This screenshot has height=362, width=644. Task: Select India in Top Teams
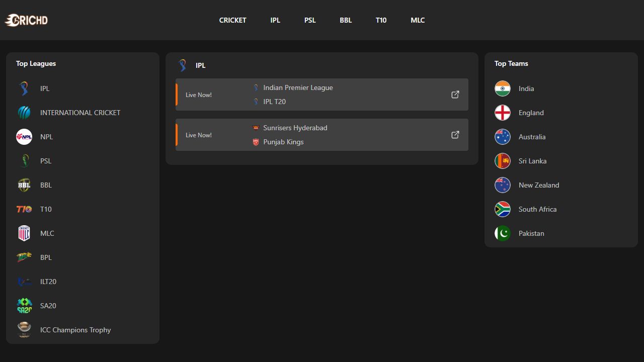pos(526,88)
